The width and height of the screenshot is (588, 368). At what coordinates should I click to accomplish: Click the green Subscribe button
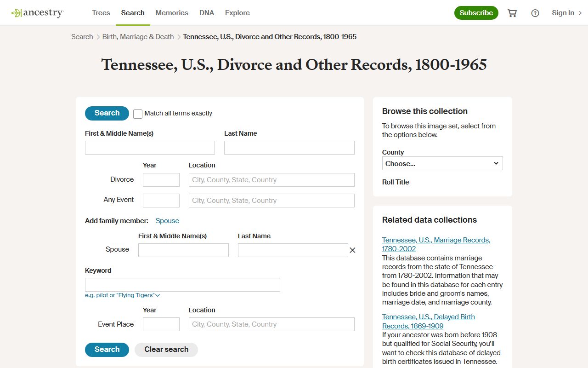pyautogui.click(x=476, y=13)
